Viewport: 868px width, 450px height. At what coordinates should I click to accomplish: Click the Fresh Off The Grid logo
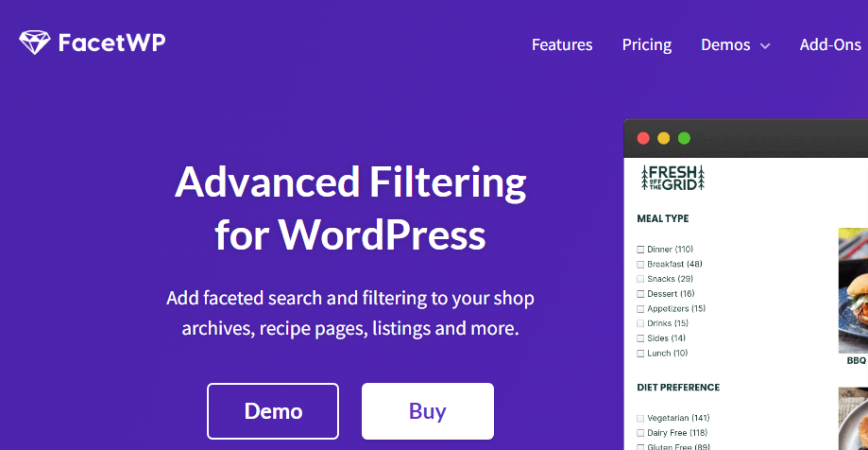(x=672, y=178)
